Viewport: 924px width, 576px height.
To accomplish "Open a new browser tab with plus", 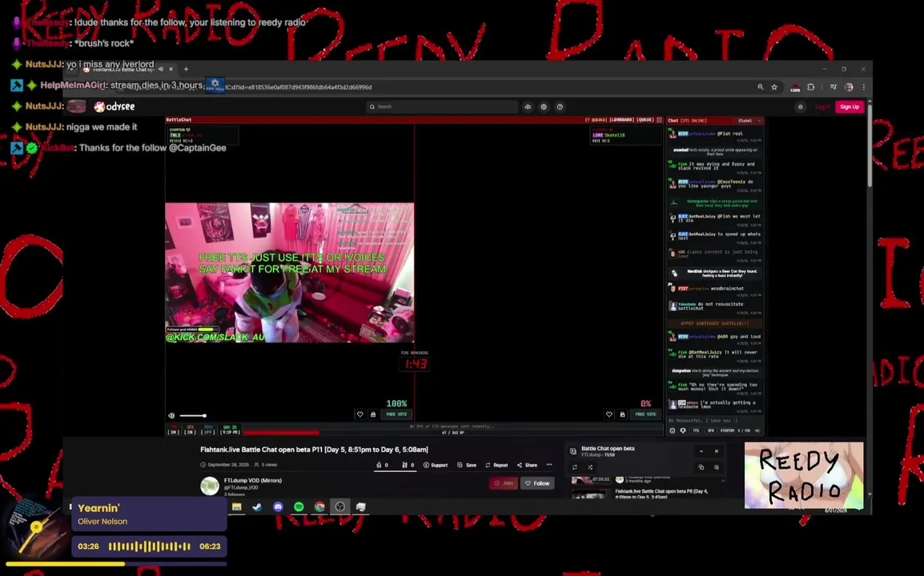I will click(x=186, y=69).
